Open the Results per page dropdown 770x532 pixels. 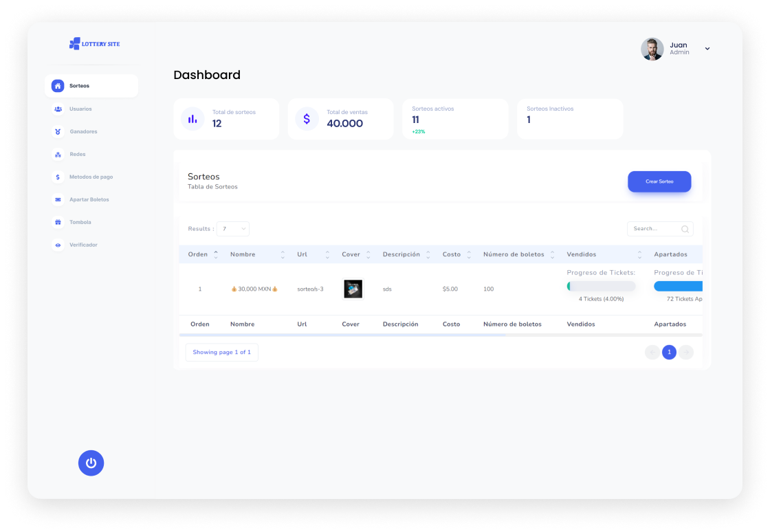tap(233, 229)
